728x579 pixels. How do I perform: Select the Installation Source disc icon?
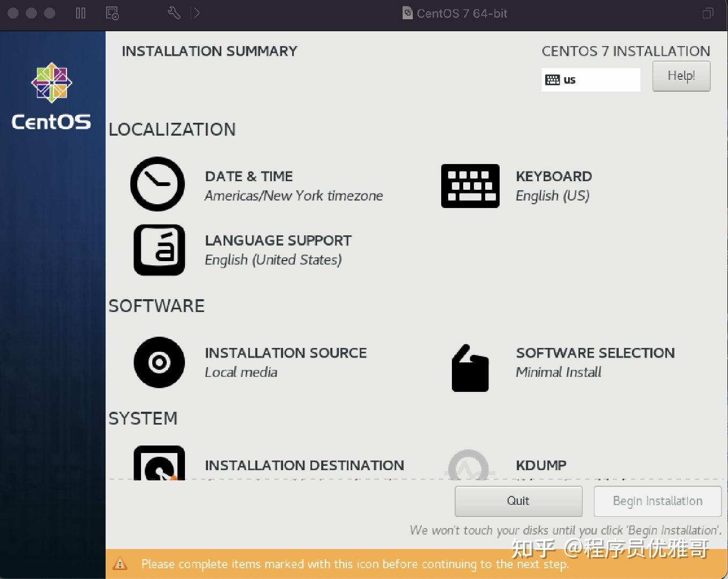click(159, 362)
